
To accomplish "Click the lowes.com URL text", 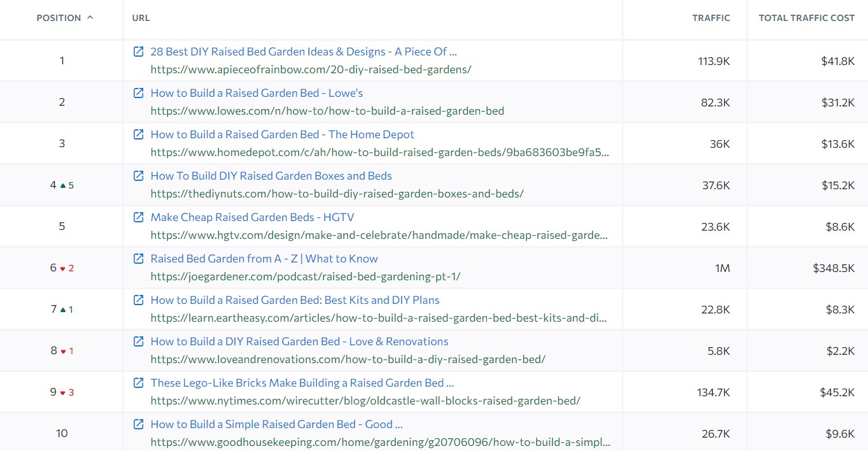I will [327, 111].
